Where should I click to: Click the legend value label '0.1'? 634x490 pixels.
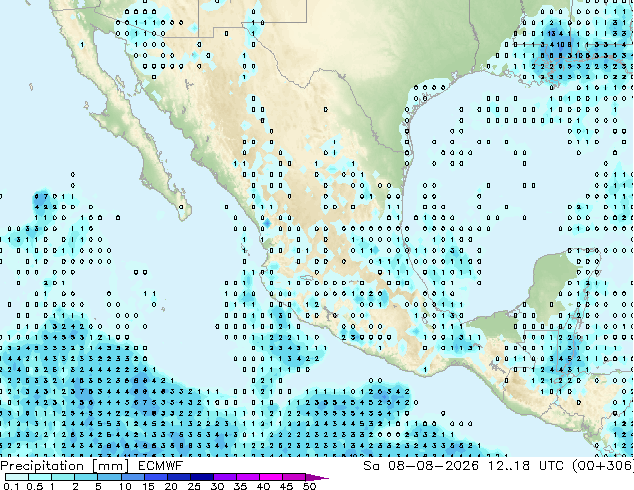(11, 486)
